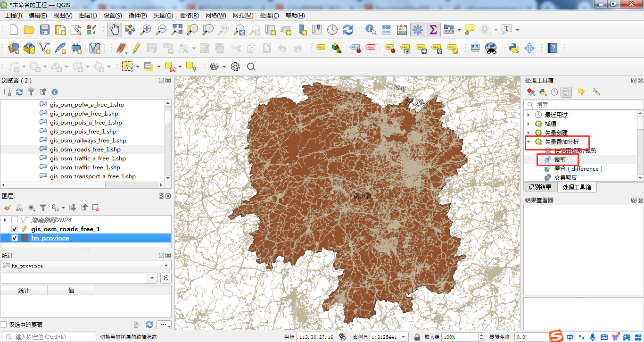Click the temporal controller clock icon
The height and width of the screenshot is (342, 644).
coord(332,30)
